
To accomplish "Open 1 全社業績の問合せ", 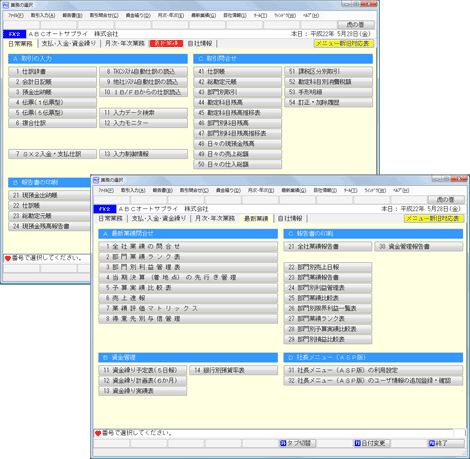I will (188, 246).
